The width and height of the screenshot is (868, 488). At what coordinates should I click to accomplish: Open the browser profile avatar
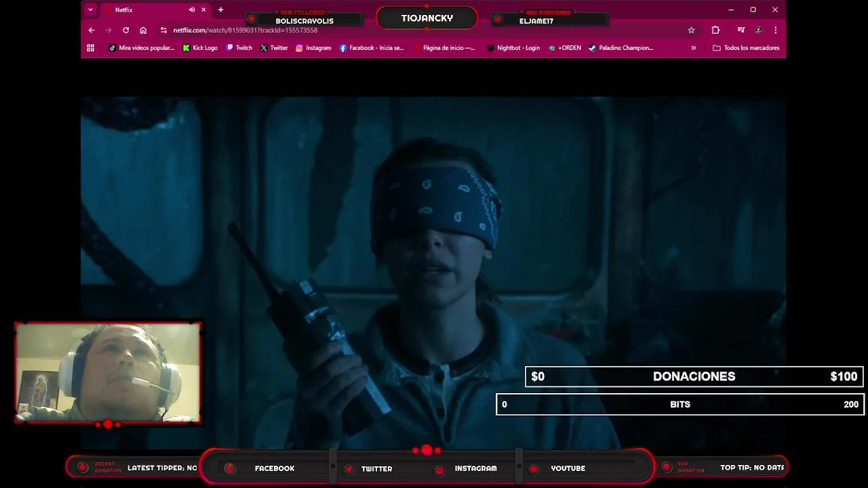point(758,30)
